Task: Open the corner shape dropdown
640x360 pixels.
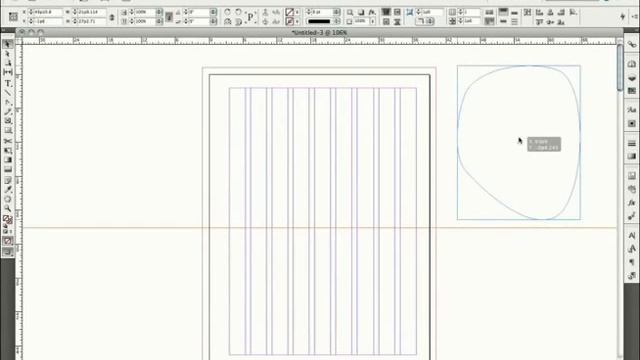Action: pos(430,21)
